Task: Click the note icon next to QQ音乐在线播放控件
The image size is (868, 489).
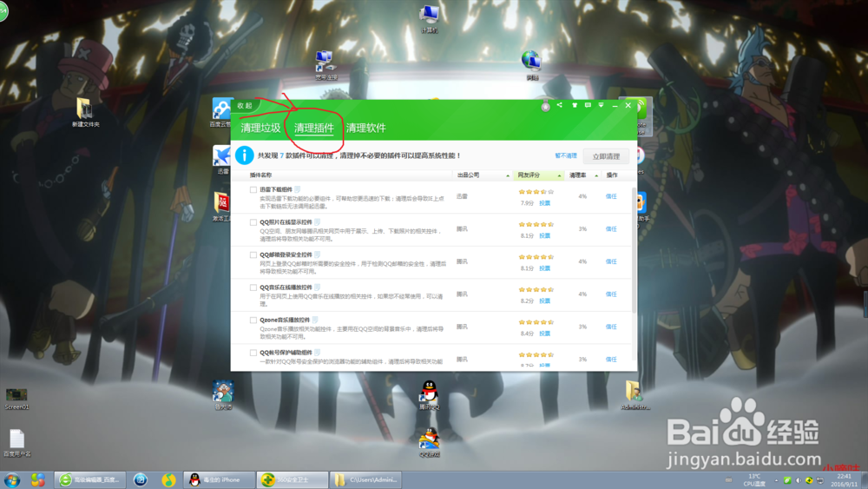Action: [x=317, y=287]
